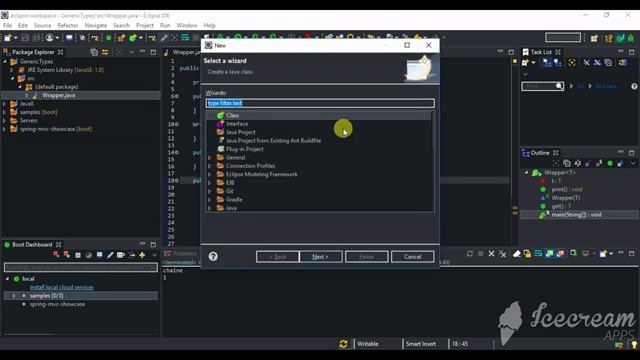The image size is (640, 360).
Task: Open the Refactor menu
Action: click(68, 25)
